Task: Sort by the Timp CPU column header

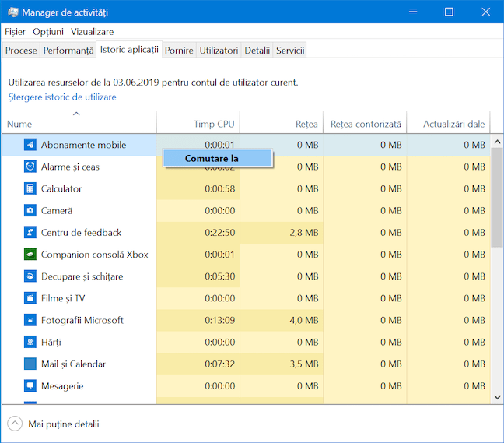Action: [198, 122]
